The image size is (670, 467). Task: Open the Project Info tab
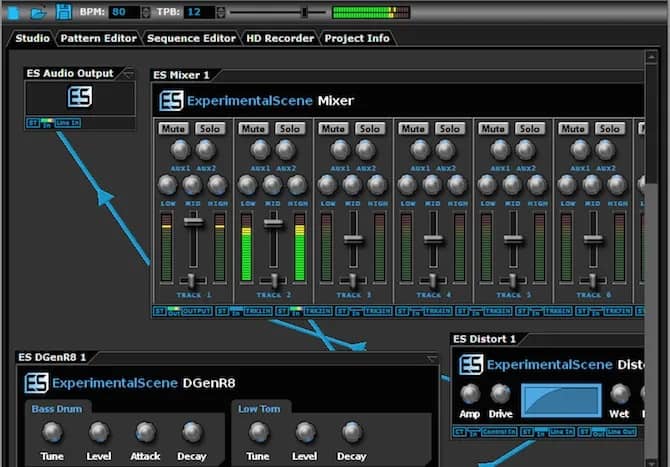357,38
